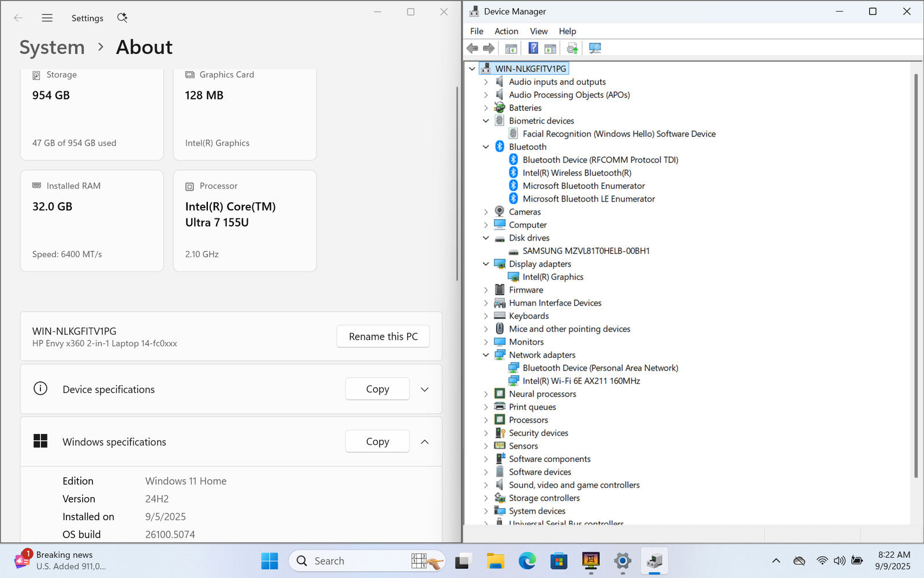The width and height of the screenshot is (924, 578).
Task: Select the Intel(R) Graphics display adapter
Action: 553,277
